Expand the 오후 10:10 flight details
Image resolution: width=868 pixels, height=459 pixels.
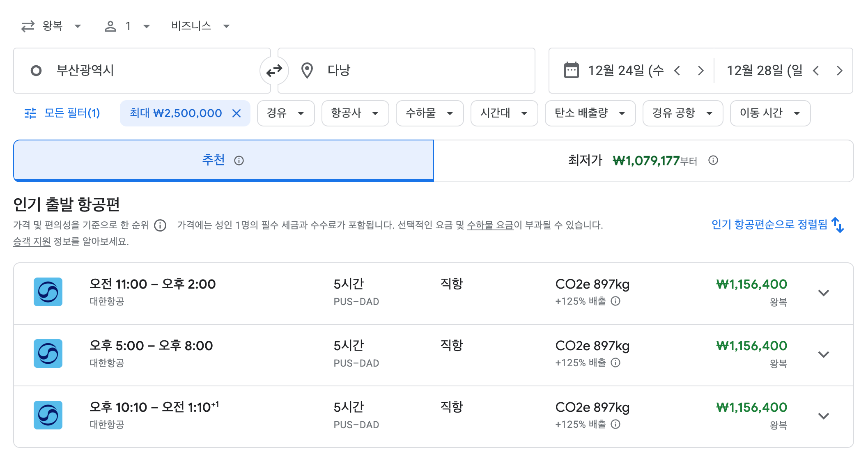(823, 416)
